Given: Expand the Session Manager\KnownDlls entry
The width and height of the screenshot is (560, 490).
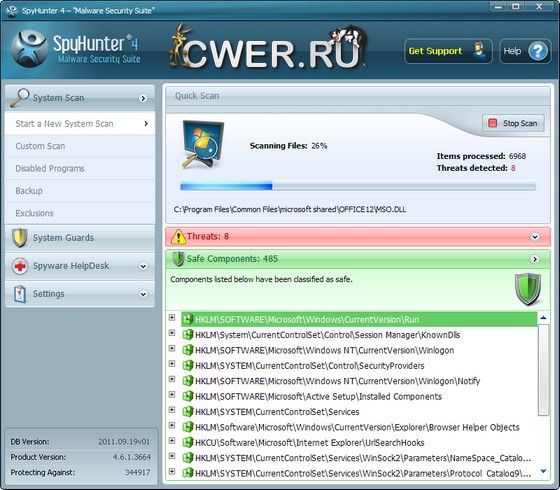Looking at the screenshot, I should (x=172, y=333).
